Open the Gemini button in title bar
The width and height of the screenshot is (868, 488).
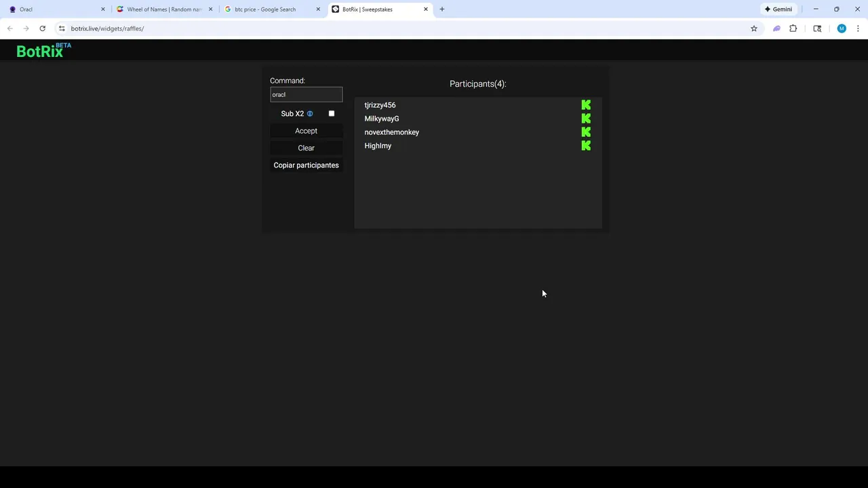click(778, 9)
